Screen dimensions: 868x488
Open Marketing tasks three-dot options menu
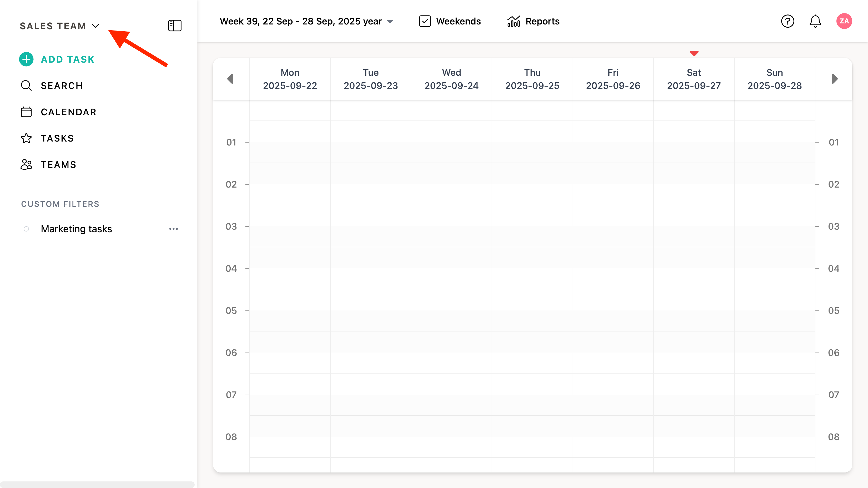tap(174, 229)
